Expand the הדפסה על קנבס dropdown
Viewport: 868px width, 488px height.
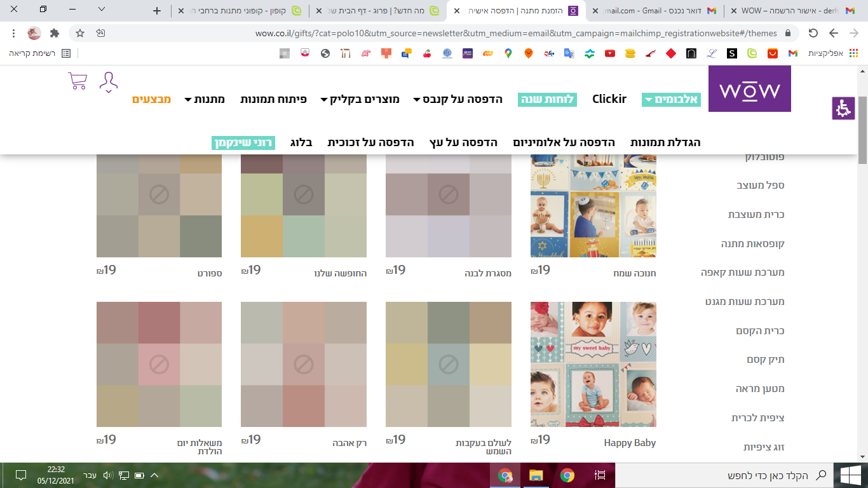point(458,99)
